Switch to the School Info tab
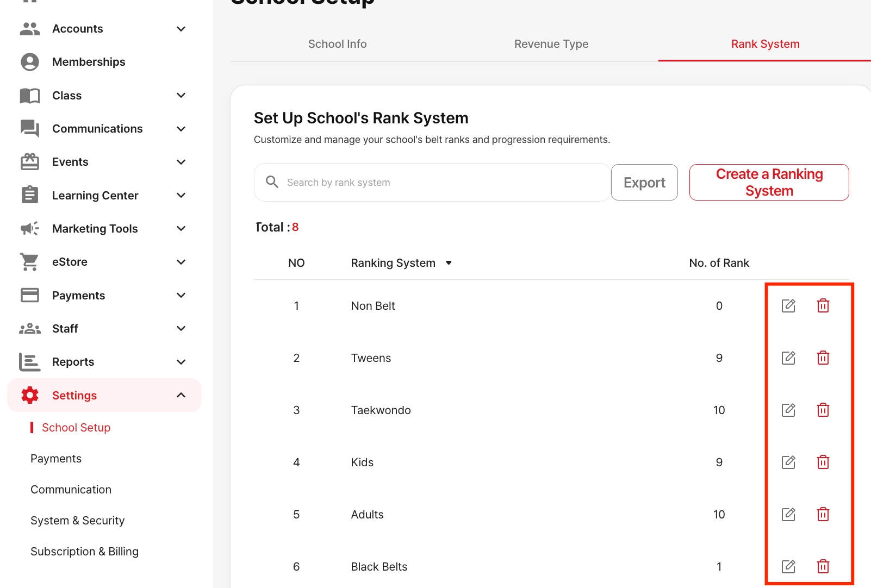Image resolution: width=871 pixels, height=588 pixels. (x=337, y=44)
